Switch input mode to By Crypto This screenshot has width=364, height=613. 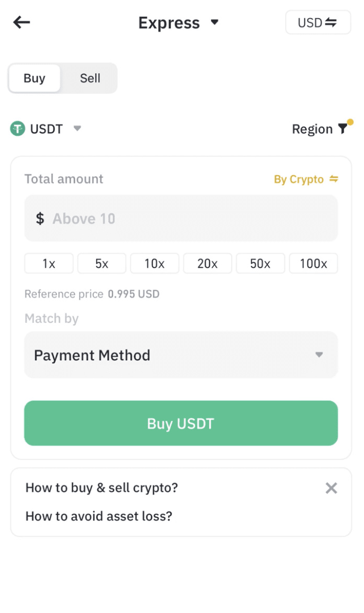click(306, 179)
